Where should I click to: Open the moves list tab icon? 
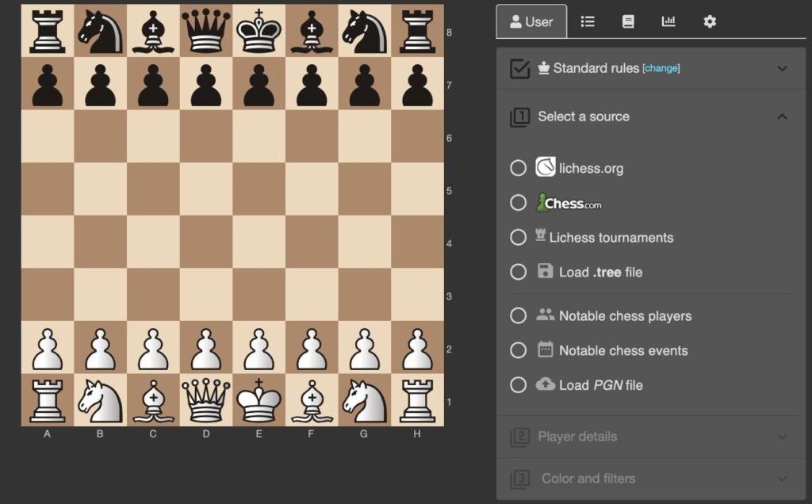588,21
